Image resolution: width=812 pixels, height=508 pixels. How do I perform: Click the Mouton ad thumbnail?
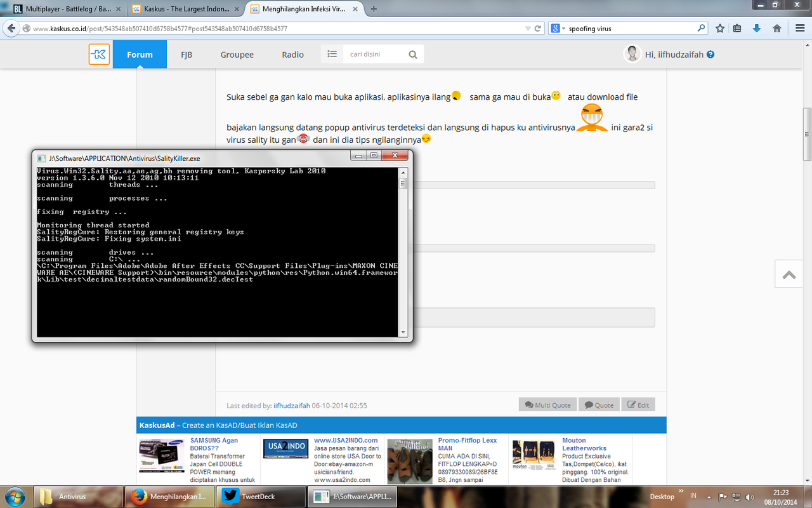tap(535, 455)
